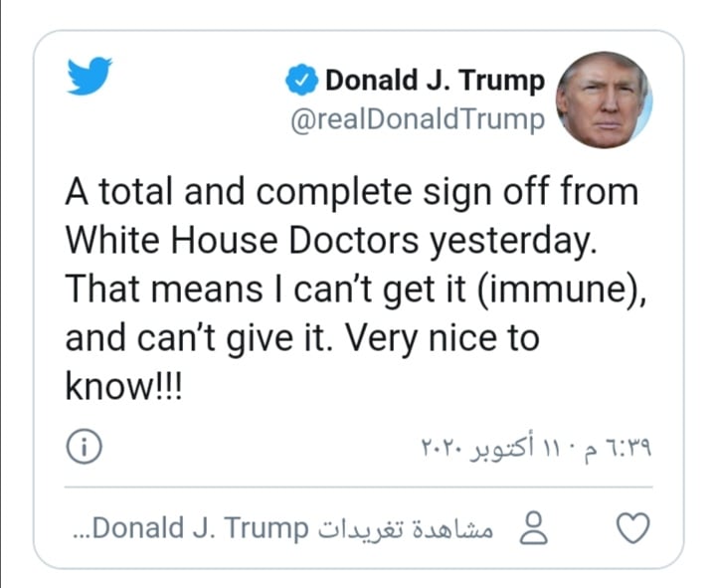Open the tweet info icon
716x588 pixels.
[83, 449]
